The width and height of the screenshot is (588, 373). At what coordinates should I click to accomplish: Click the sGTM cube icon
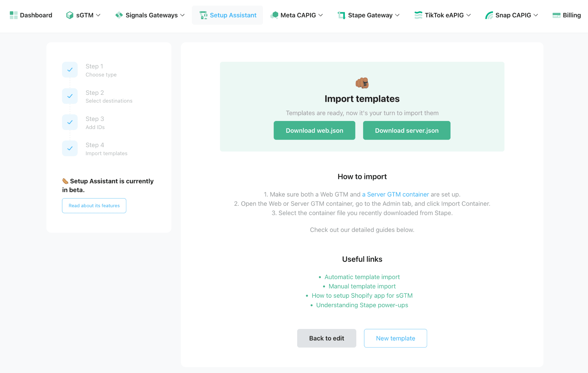69,15
